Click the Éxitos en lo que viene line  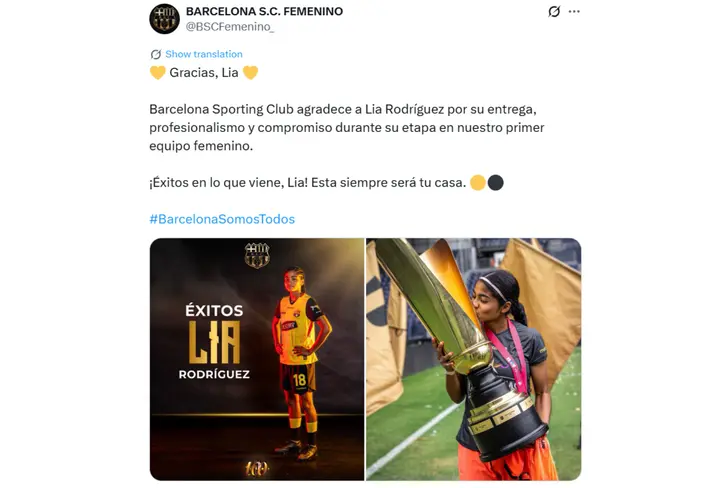point(307,182)
